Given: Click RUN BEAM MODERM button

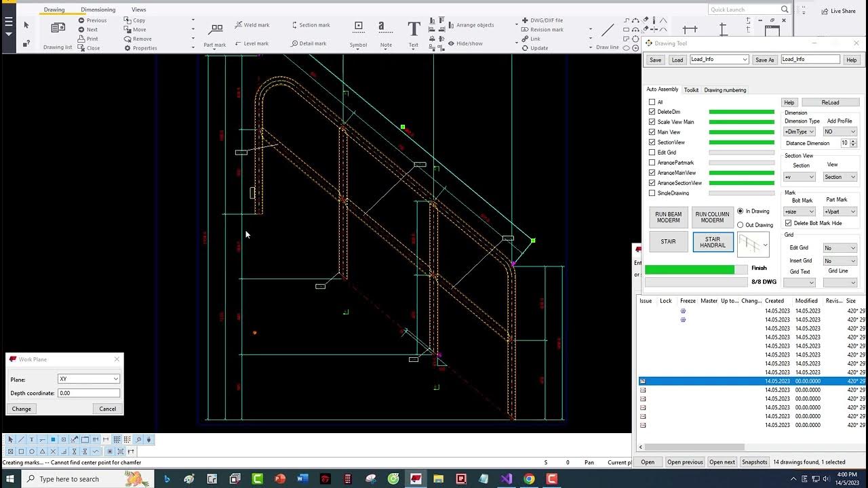Looking at the screenshot, I should tap(668, 217).
